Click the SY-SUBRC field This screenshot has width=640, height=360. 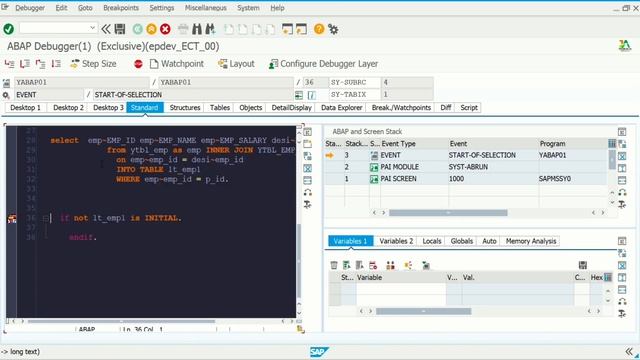354,82
